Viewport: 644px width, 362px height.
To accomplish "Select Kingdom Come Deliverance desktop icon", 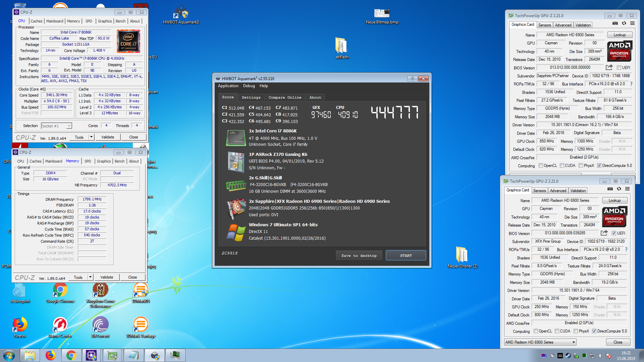I will pyautogui.click(x=100, y=295).
